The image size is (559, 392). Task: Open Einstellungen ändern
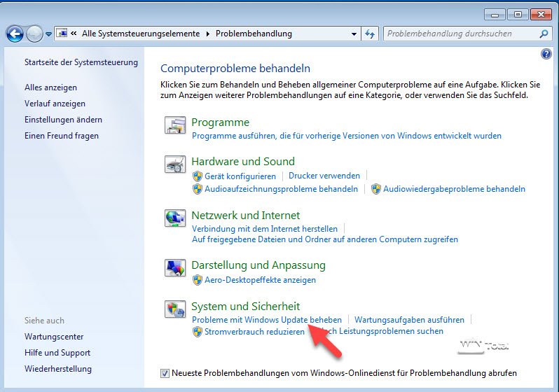[x=64, y=120]
